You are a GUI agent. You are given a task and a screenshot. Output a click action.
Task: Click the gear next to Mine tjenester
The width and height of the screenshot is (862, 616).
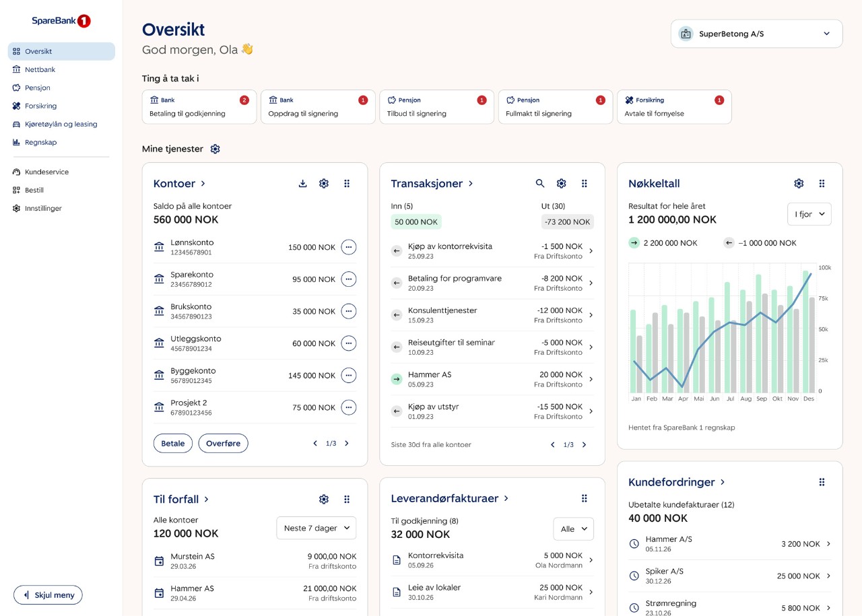pyautogui.click(x=215, y=149)
